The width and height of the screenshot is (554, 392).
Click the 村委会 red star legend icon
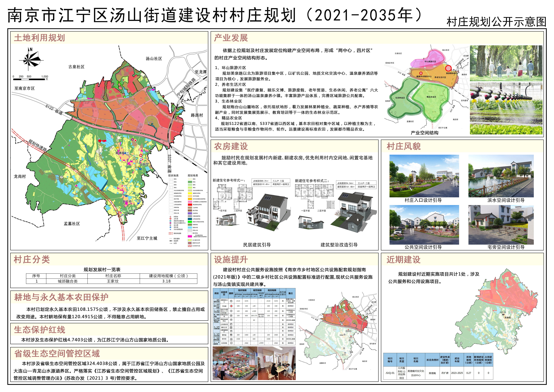click(171, 217)
